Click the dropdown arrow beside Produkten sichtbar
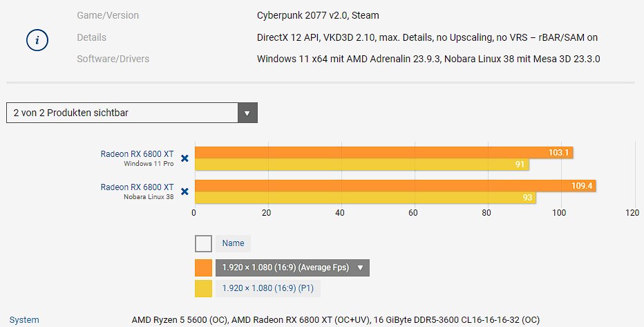Screen dimensions: 644x327 pos(247,113)
